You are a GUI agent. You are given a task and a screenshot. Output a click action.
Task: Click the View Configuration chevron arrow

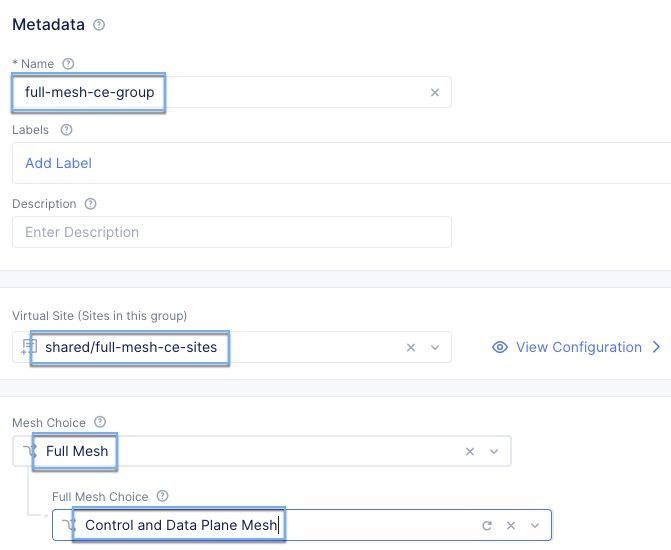(x=657, y=347)
